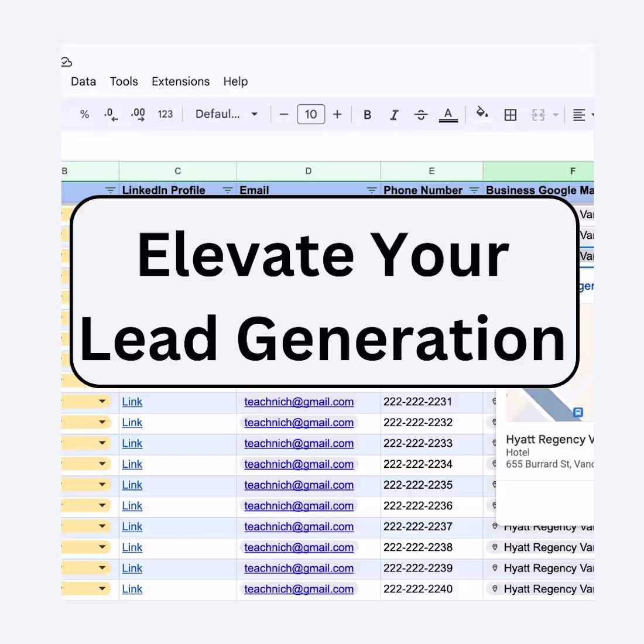Image resolution: width=644 pixels, height=644 pixels.
Task: Open the first Link in the LinkedIn Profile column
Action: (x=132, y=402)
